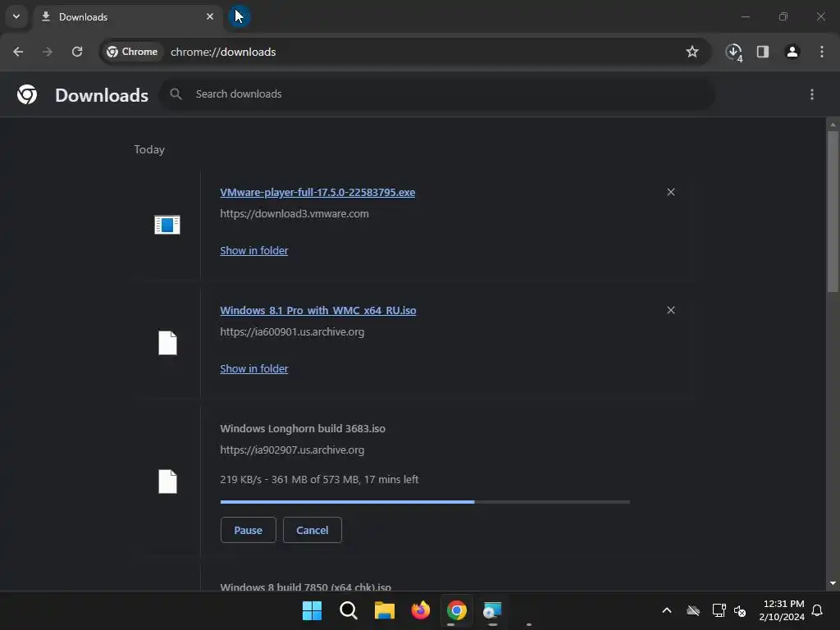Launch Firefox from the taskbar
This screenshot has width=840, height=630.
(421, 610)
